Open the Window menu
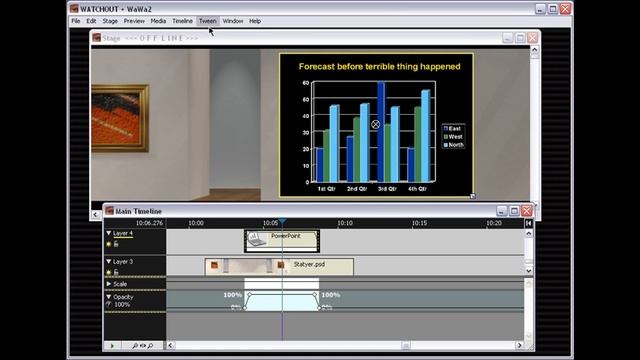The width and height of the screenshot is (640, 360). pyautogui.click(x=233, y=21)
